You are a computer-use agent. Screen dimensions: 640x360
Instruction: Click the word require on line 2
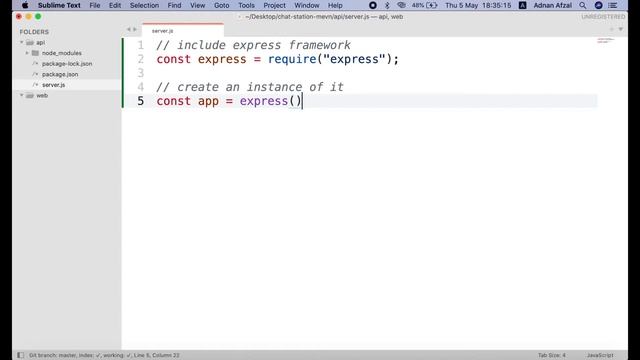(x=292, y=59)
